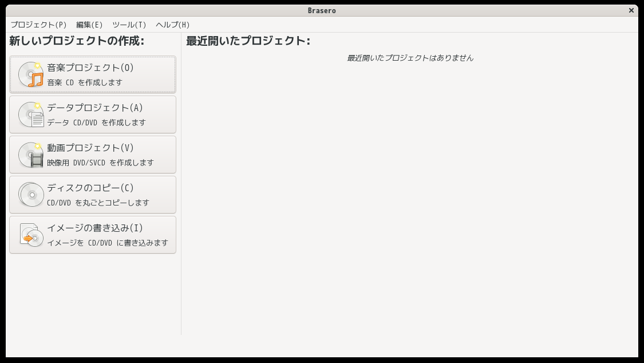Close the Brasero window
Viewport: 644px width, 363px height.
tap(631, 10)
